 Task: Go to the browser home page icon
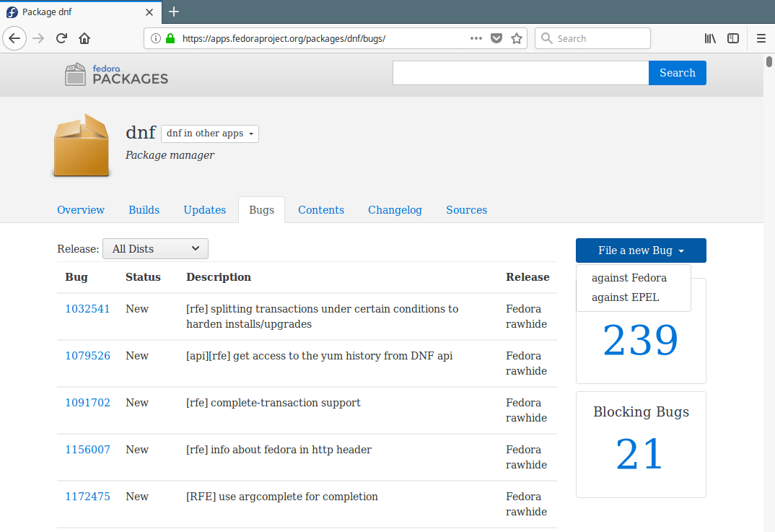pos(84,38)
